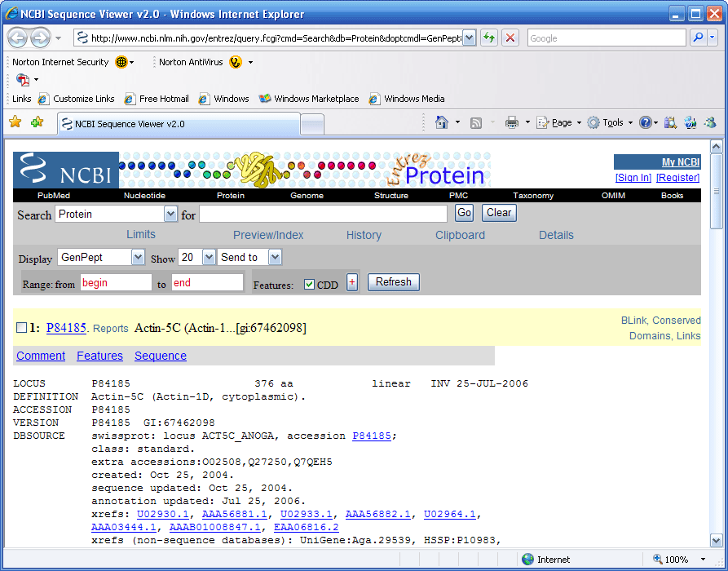The height and width of the screenshot is (571, 728).
Task: Click the vertical scrollbar thumb
Action: tap(717, 191)
